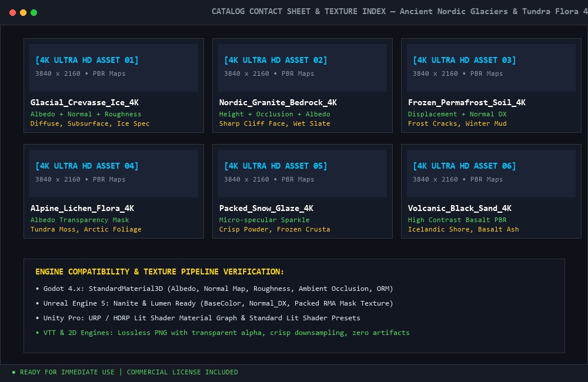
Task: Click the Glacial_Crevasse_Ice_4K asset name
Action: (85, 103)
